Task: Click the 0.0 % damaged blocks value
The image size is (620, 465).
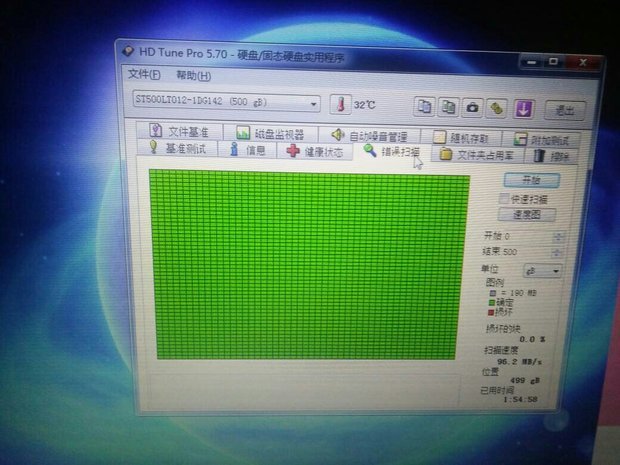Action: point(532,339)
